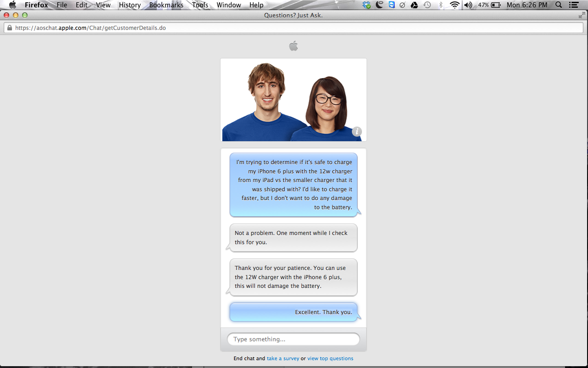The image size is (588, 368).
Task: Open the Tools menu
Action: click(200, 5)
